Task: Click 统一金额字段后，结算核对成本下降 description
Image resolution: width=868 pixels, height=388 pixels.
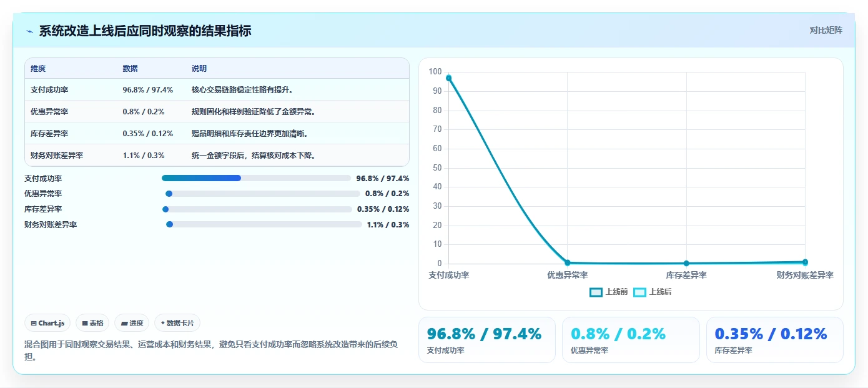Action: click(x=254, y=156)
